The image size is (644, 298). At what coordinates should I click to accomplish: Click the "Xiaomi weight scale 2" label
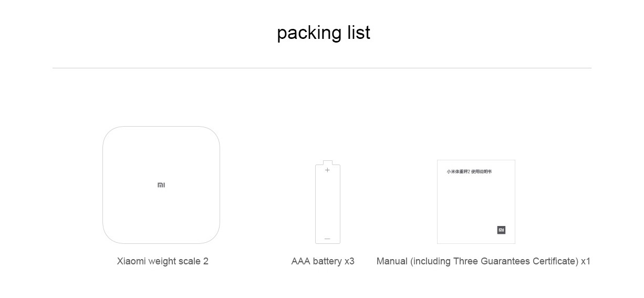coord(163,261)
